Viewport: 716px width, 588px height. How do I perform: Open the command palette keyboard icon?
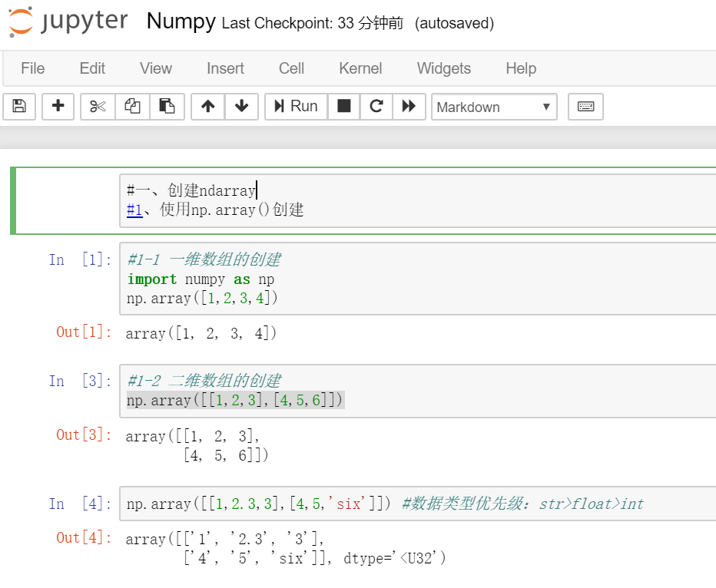coord(586,106)
